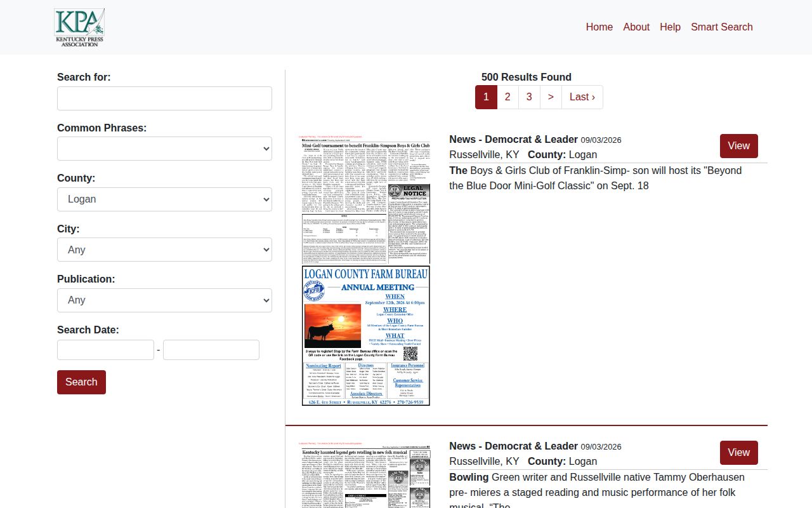Viewport: 812px width, 508px height.
Task: Select pagination page 1
Action: click(486, 97)
